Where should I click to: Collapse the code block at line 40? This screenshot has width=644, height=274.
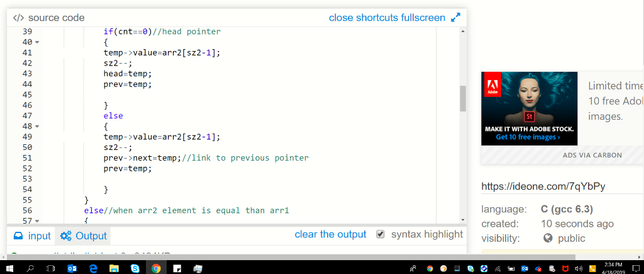(37, 42)
